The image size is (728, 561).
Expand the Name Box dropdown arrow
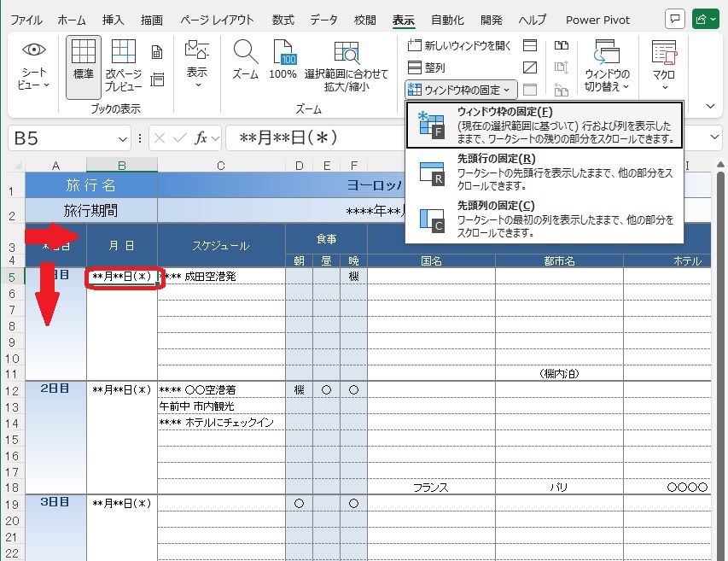pyautogui.click(x=125, y=138)
